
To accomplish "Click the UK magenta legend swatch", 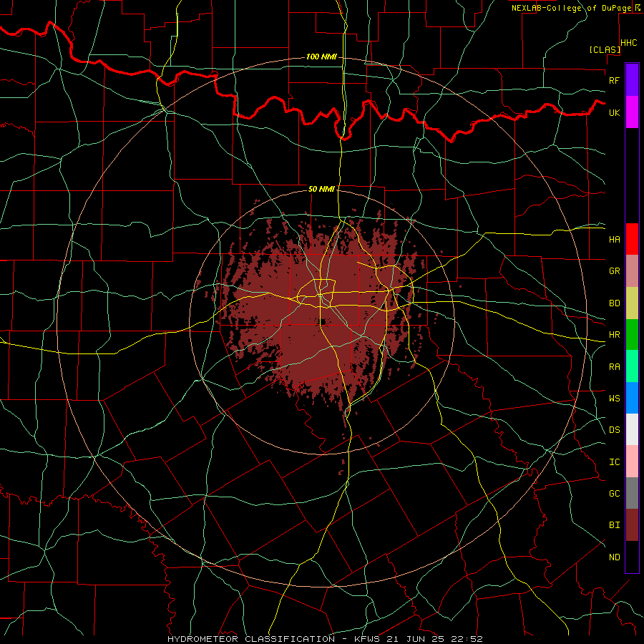I will pos(632,112).
